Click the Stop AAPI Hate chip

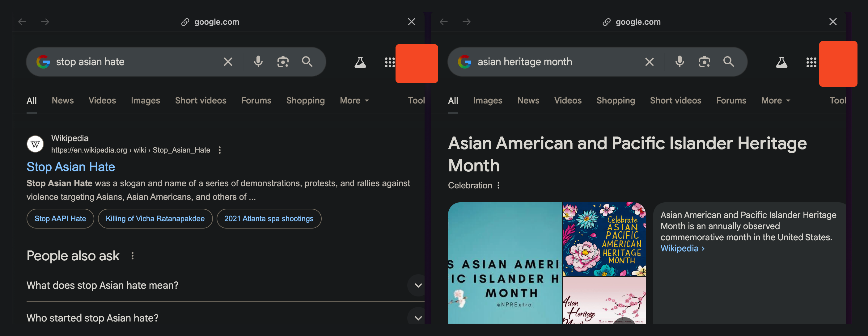pos(60,219)
